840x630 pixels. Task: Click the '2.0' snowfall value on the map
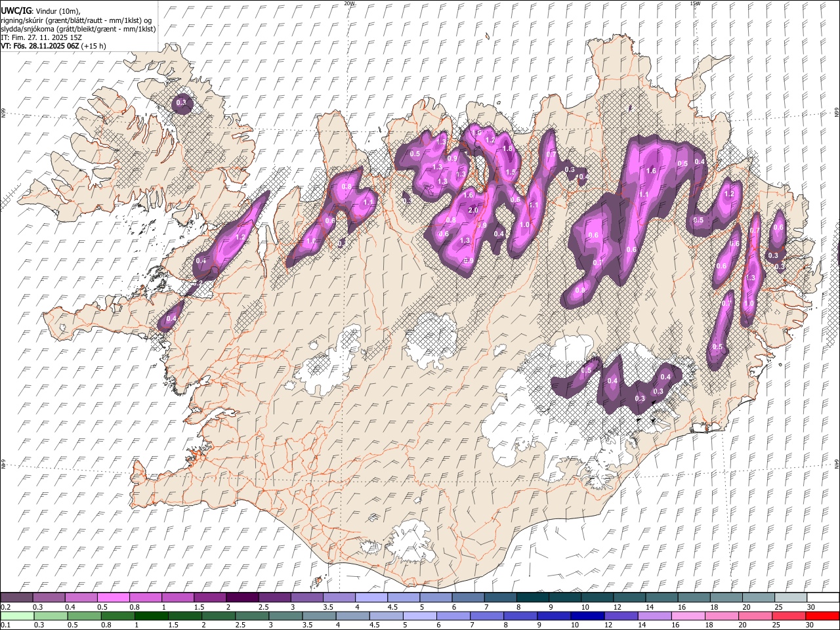[473, 210]
